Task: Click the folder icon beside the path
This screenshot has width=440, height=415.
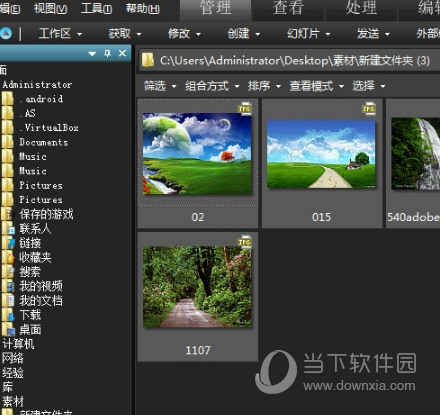Action: pos(148,60)
